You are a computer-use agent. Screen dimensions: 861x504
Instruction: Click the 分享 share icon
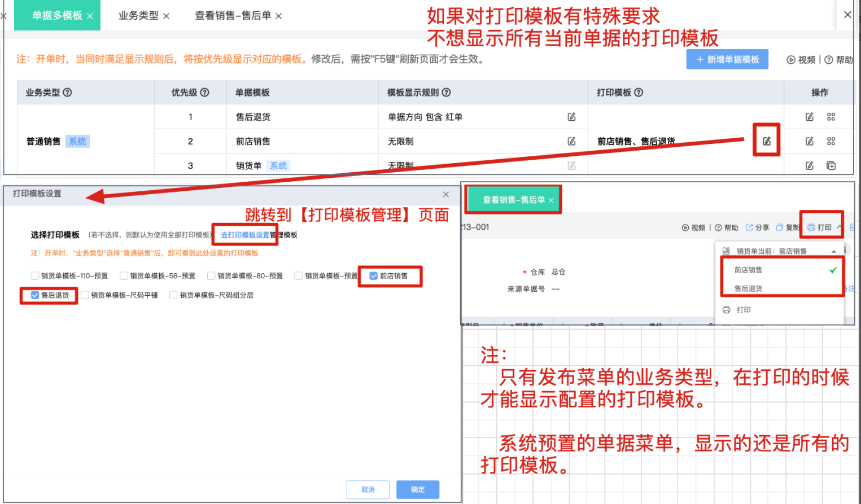749,227
